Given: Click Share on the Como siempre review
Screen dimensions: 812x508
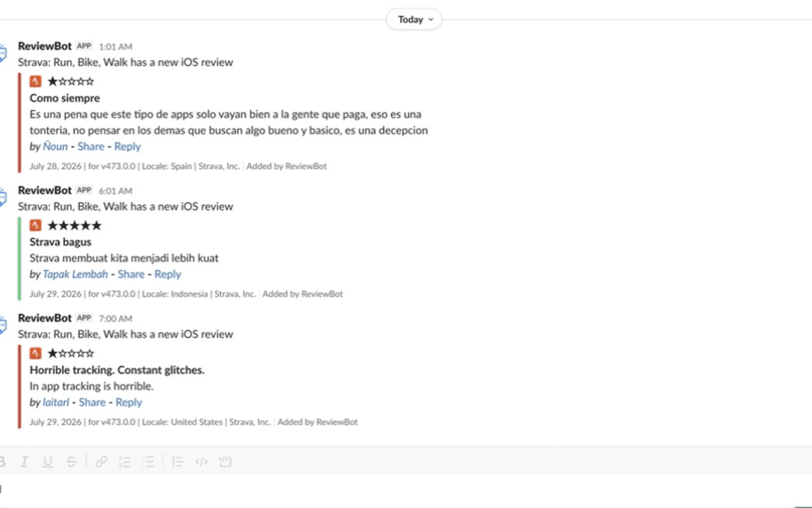Looking at the screenshot, I should (91, 146).
